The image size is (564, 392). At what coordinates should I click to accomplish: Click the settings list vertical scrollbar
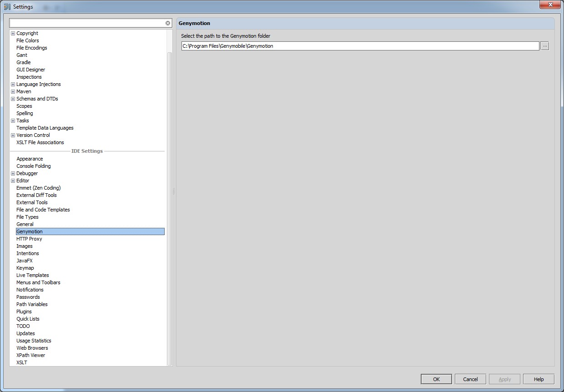point(170,208)
